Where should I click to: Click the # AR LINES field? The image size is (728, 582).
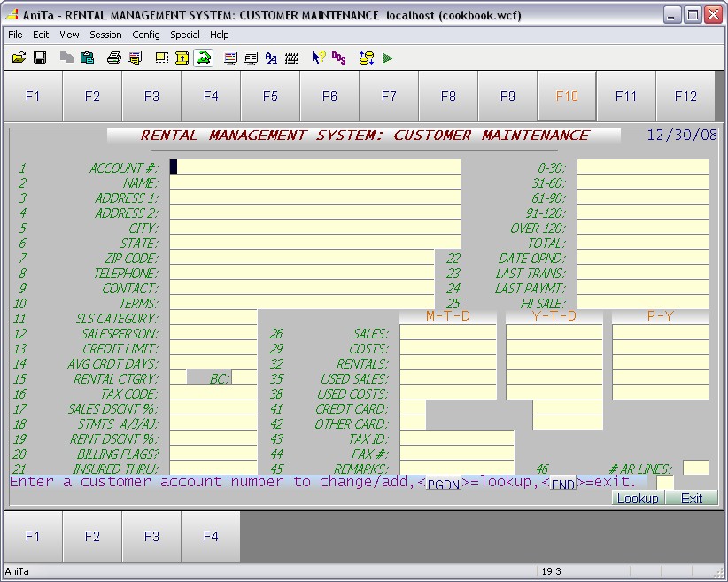point(696,468)
